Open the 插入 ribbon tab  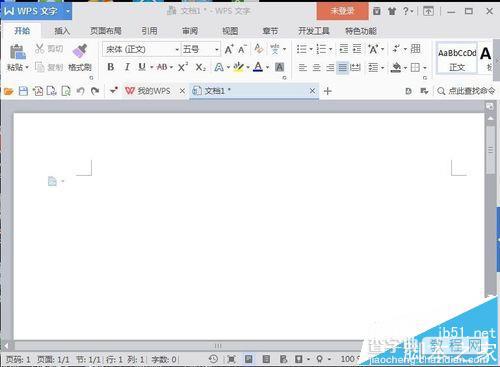(62, 31)
